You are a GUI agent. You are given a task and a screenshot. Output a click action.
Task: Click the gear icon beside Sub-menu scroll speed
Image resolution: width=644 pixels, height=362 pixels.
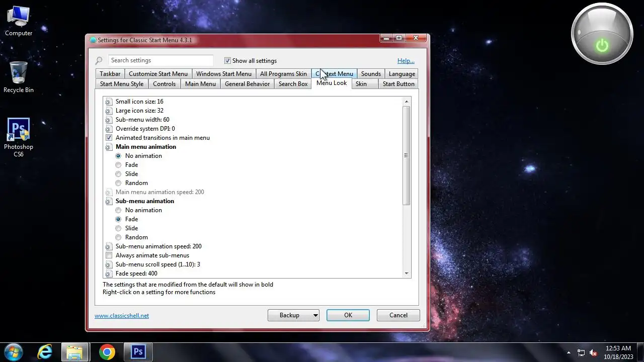(x=109, y=264)
